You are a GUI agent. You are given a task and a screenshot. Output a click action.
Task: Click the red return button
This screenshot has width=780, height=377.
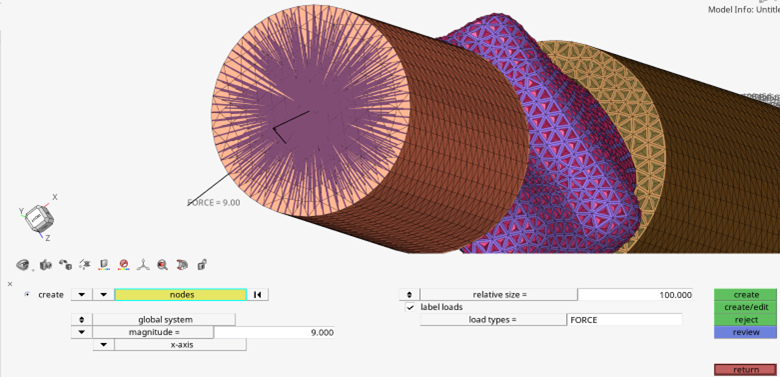[745, 370]
